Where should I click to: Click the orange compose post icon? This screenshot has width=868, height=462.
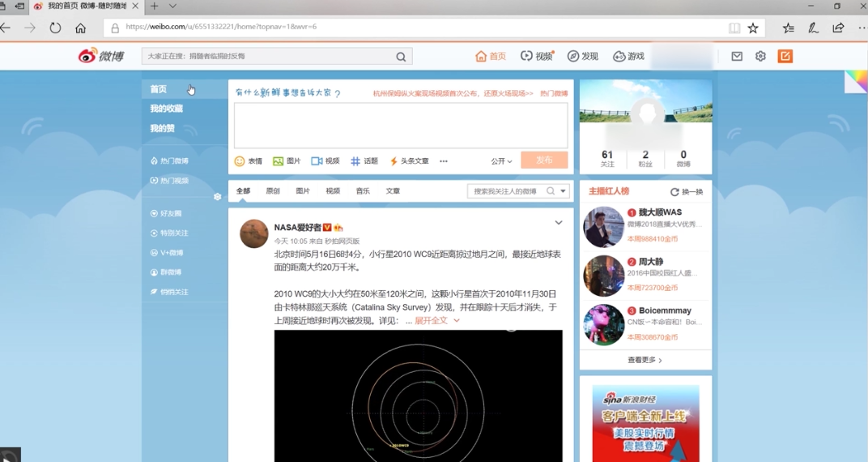coord(785,56)
